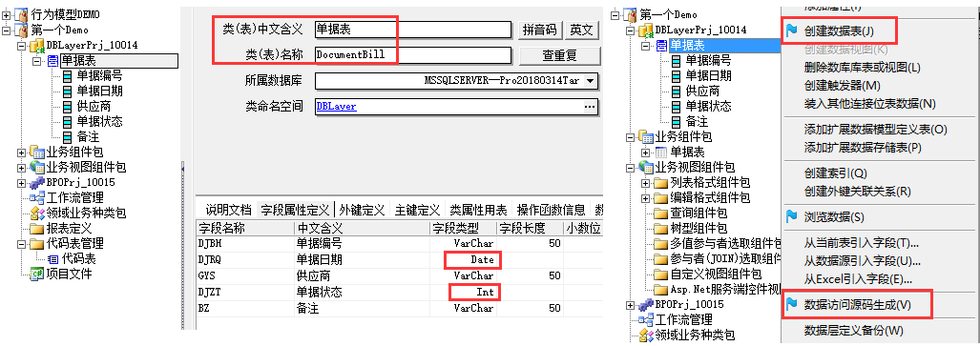Image resolution: width=980 pixels, height=346 pixels.
Task: Expand the 编辑格式组件包 node
Action: tap(646, 198)
